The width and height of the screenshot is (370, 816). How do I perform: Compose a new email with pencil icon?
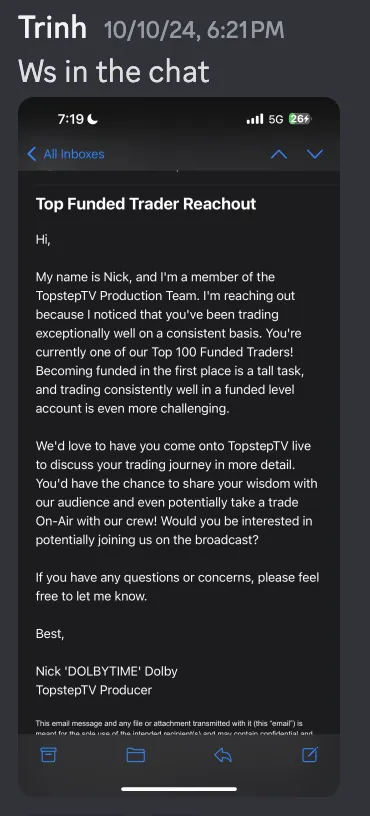point(310,754)
